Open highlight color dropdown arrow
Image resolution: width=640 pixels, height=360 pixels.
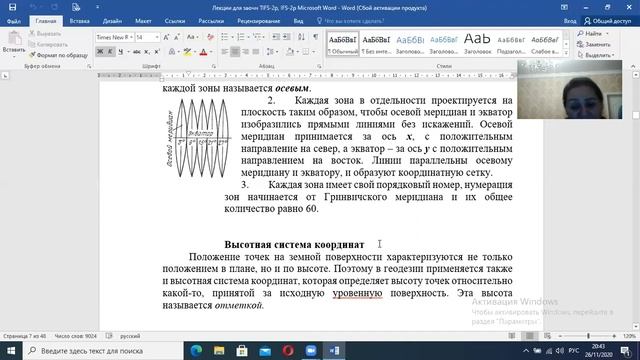click(x=195, y=52)
